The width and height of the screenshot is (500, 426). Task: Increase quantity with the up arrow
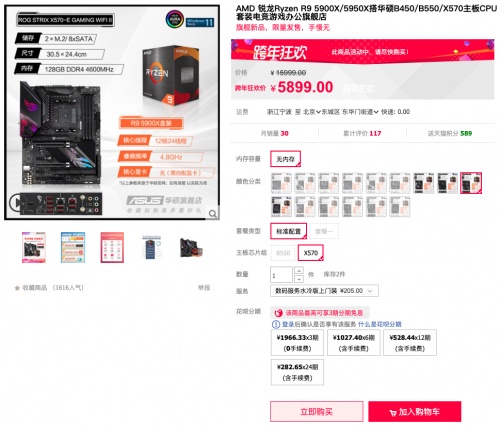pyautogui.click(x=299, y=270)
